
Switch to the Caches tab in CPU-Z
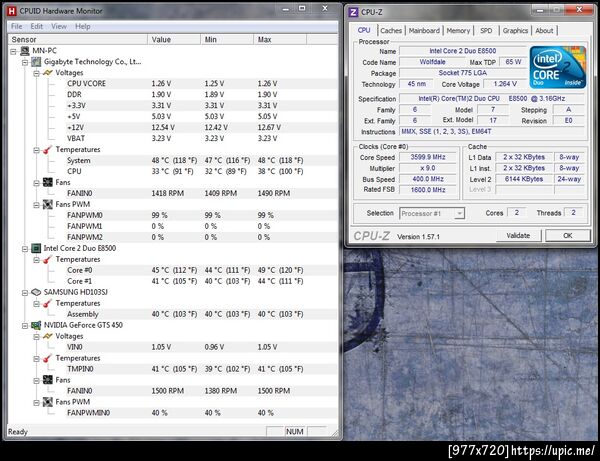pyautogui.click(x=391, y=31)
